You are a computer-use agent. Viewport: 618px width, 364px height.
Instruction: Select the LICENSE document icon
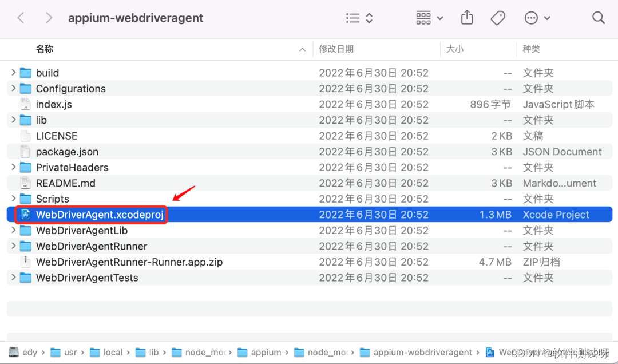click(26, 136)
